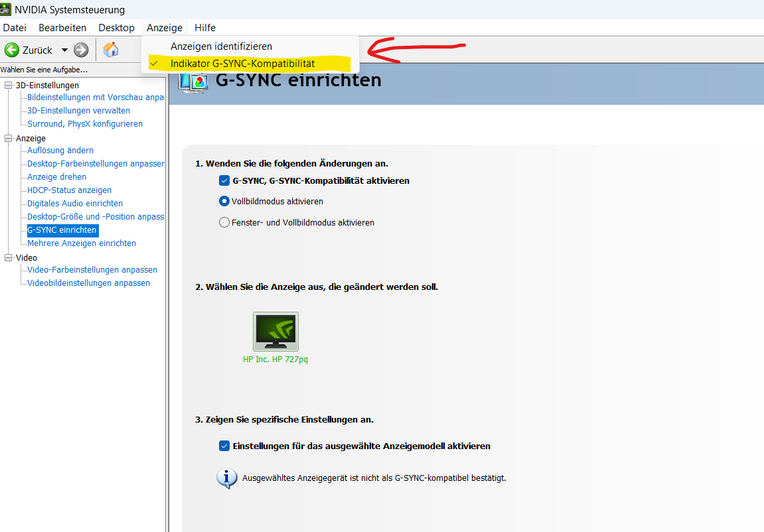Open 3D-Einstellungen verwalten page
The image size is (764, 532).
(78, 111)
